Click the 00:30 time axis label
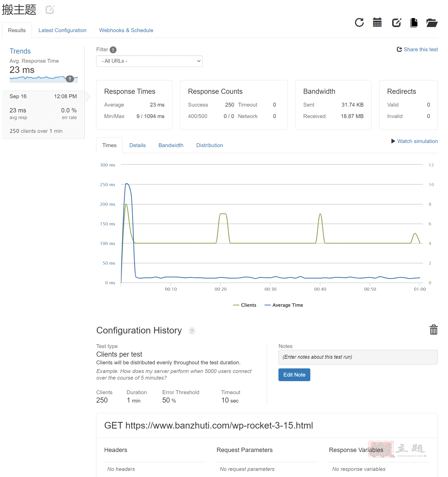448x477 pixels. point(270,289)
